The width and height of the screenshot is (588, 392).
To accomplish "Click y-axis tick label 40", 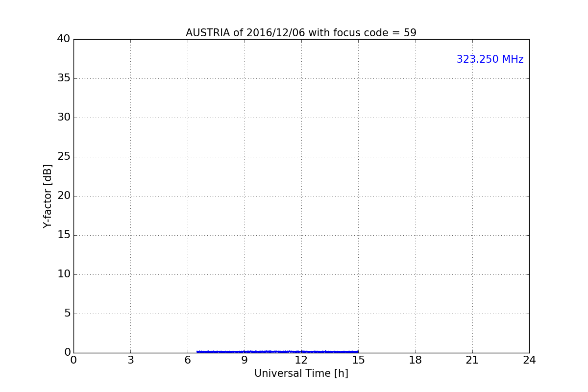I will (x=64, y=39).
